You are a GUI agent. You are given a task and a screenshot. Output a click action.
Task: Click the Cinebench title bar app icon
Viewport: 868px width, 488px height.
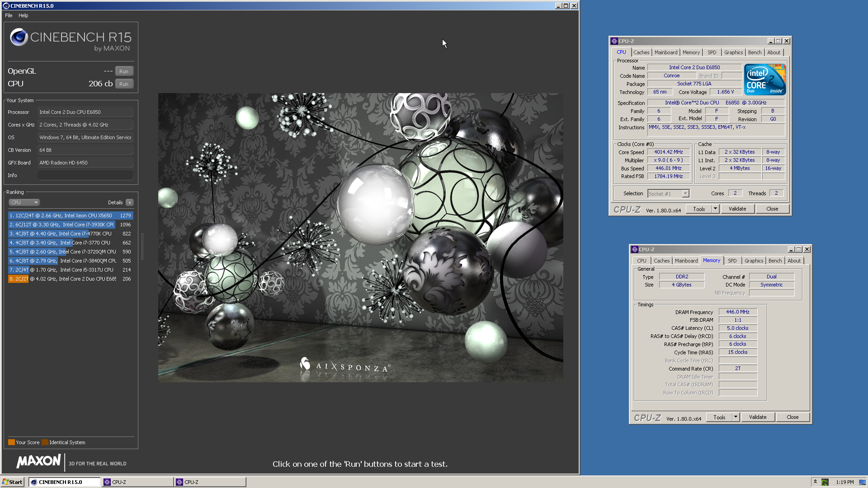(x=6, y=6)
